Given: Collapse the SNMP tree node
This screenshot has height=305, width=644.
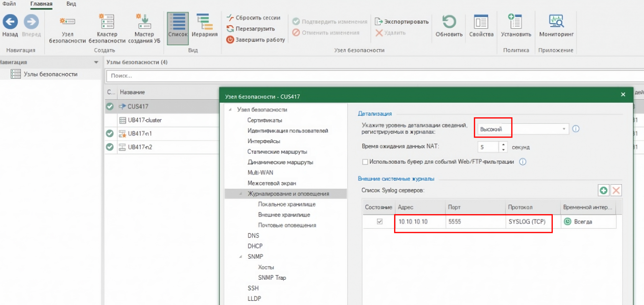Looking at the screenshot, I should [x=241, y=257].
